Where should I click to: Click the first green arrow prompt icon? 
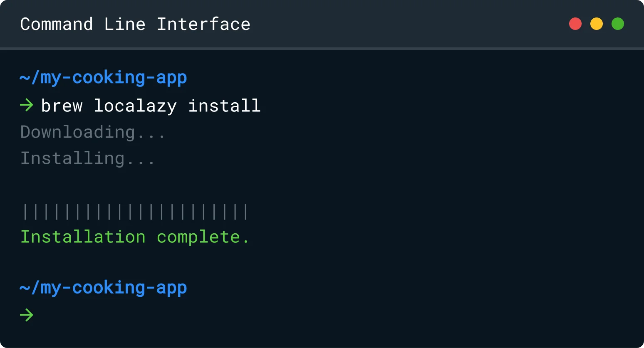[x=27, y=105]
